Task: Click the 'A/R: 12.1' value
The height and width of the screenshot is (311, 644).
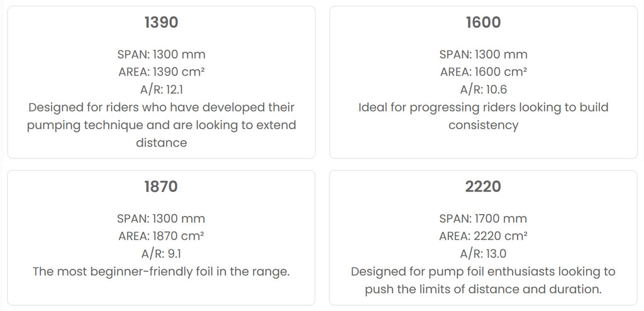Action: click(x=162, y=89)
